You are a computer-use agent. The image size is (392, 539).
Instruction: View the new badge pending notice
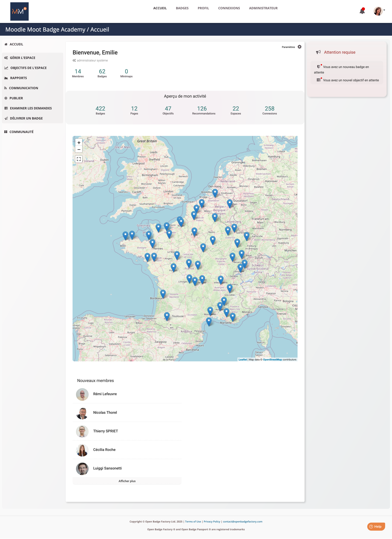(346, 67)
